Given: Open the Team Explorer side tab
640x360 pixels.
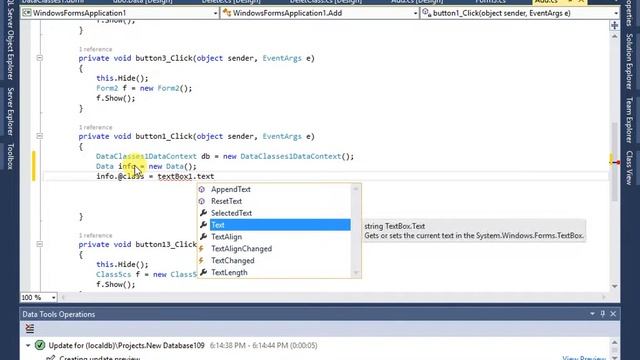Looking at the screenshot, I should (629, 120).
